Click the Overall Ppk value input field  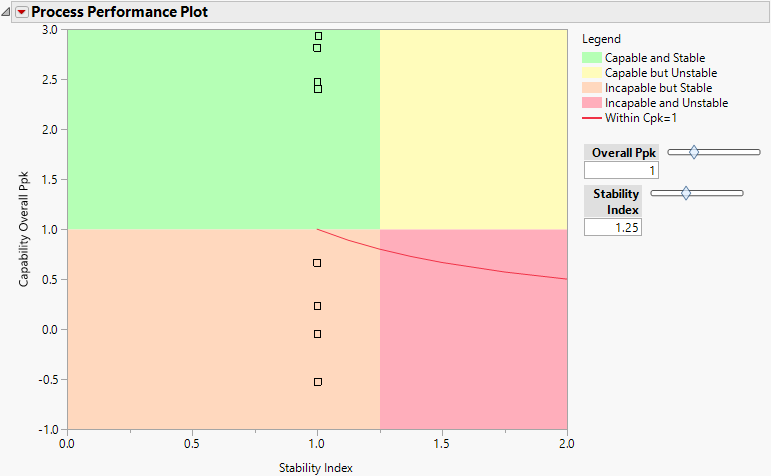click(621, 171)
